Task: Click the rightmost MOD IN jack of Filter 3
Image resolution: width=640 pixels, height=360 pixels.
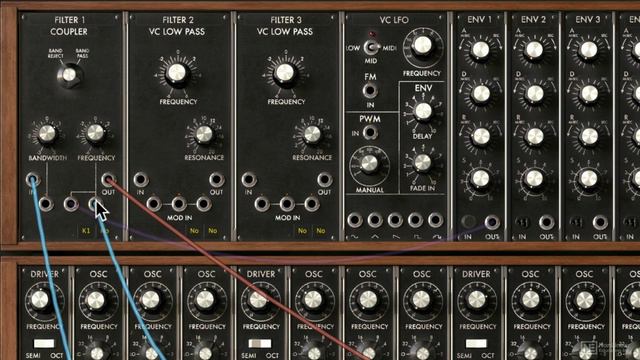Action: coord(312,203)
